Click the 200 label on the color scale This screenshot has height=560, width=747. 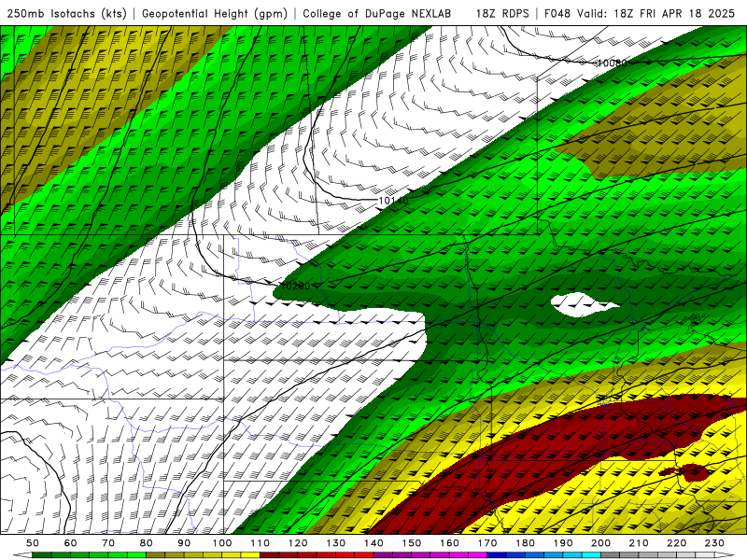pyautogui.click(x=600, y=543)
